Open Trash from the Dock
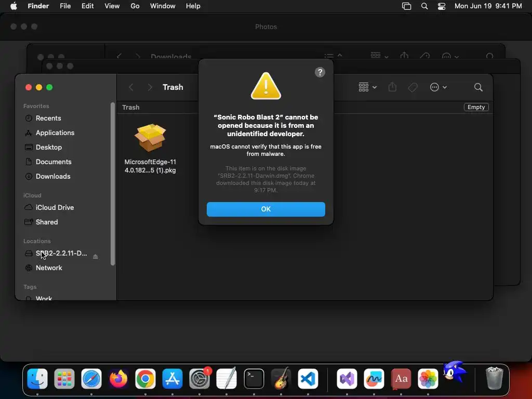532x399 pixels. click(495, 379)
